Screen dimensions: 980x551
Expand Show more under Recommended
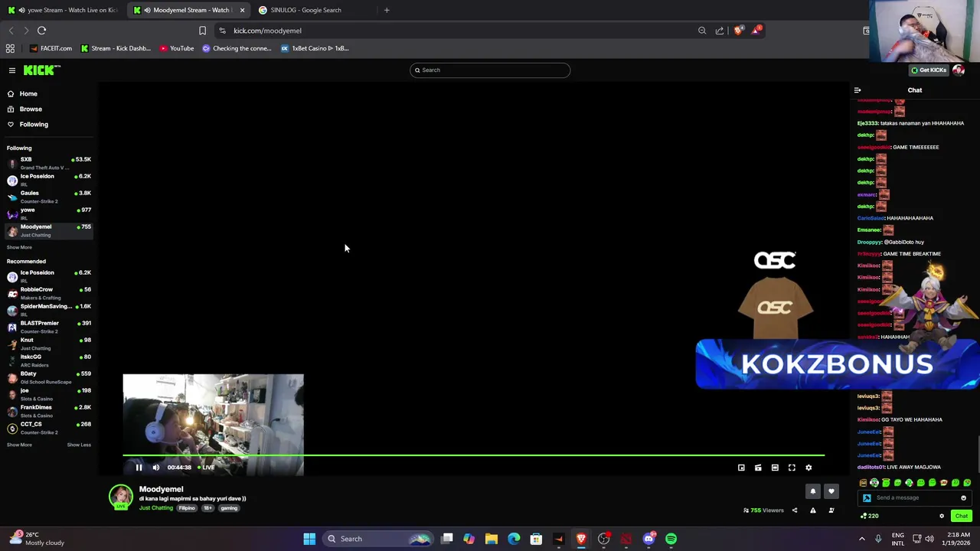coord(19,445)
